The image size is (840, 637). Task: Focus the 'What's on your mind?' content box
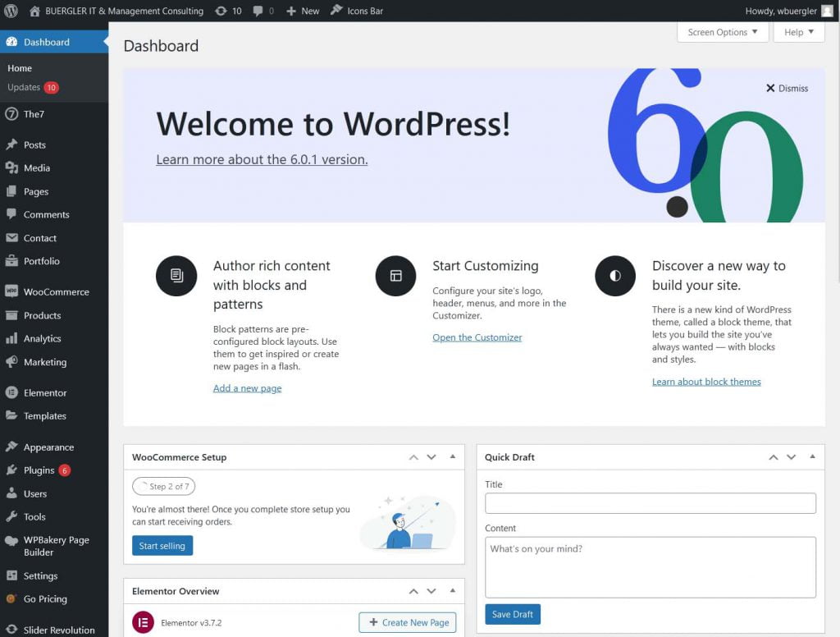point(651,567)
